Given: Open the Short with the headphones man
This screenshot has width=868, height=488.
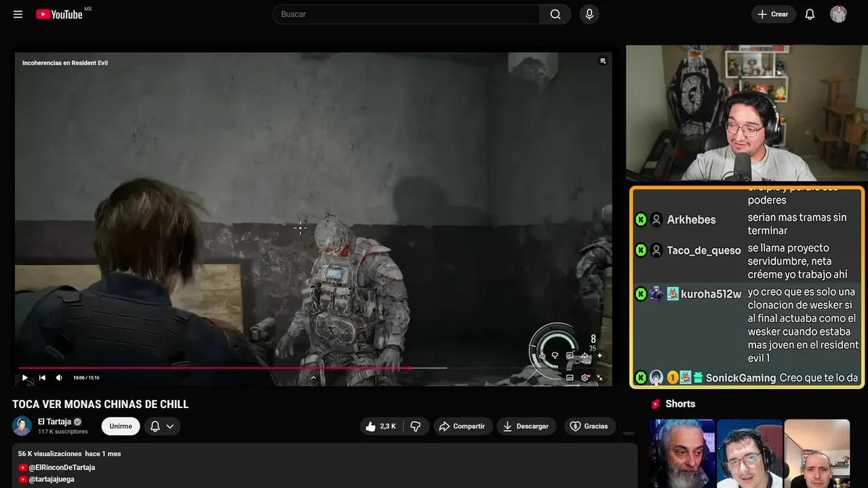Looking at the screenshot, I should pyautogui.click(x=749, y=453).
